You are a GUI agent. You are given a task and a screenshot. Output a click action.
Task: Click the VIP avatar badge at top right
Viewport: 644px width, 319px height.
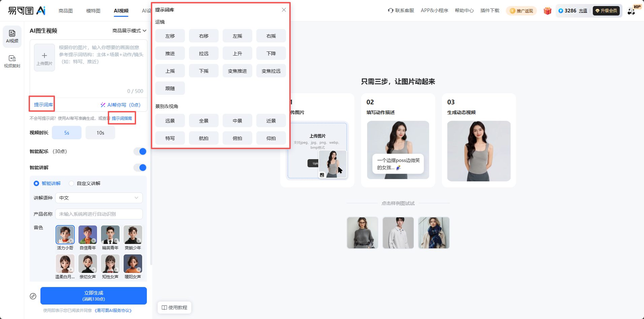pos(632,10)
